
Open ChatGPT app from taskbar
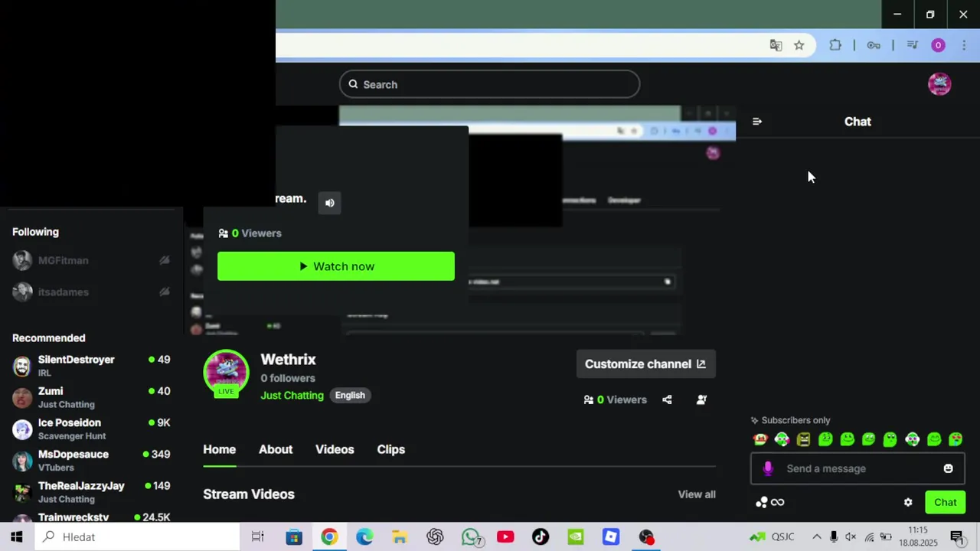(435, 537)
